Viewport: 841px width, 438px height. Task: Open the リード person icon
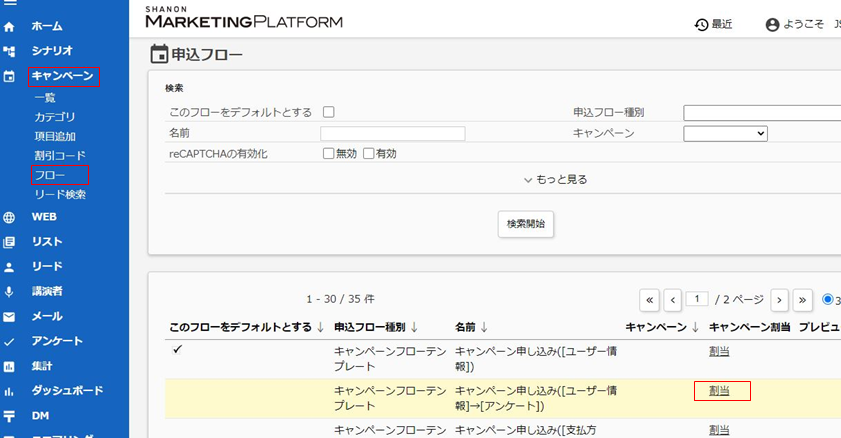[x=10, y=267]
